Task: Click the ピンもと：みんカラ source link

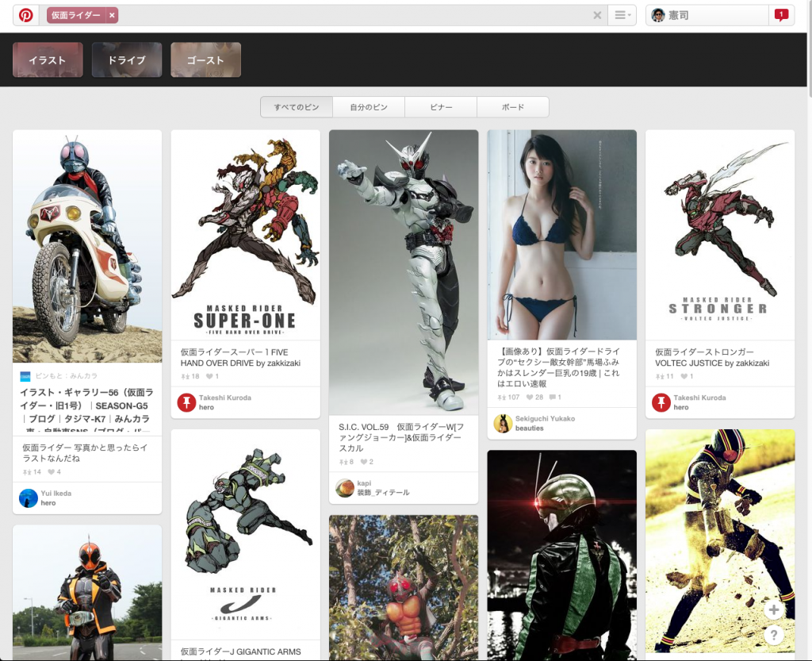Action: point(67,375)
